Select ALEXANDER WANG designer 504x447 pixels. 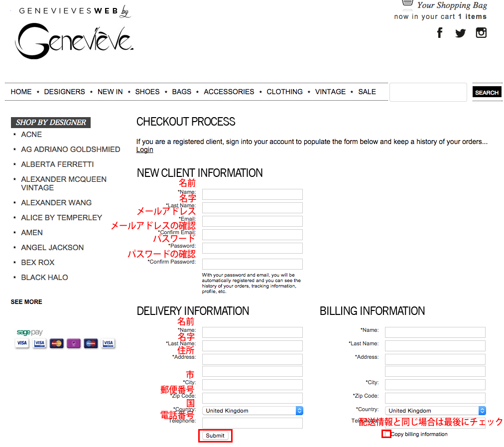pyautogui.click(x=56, y=203)
